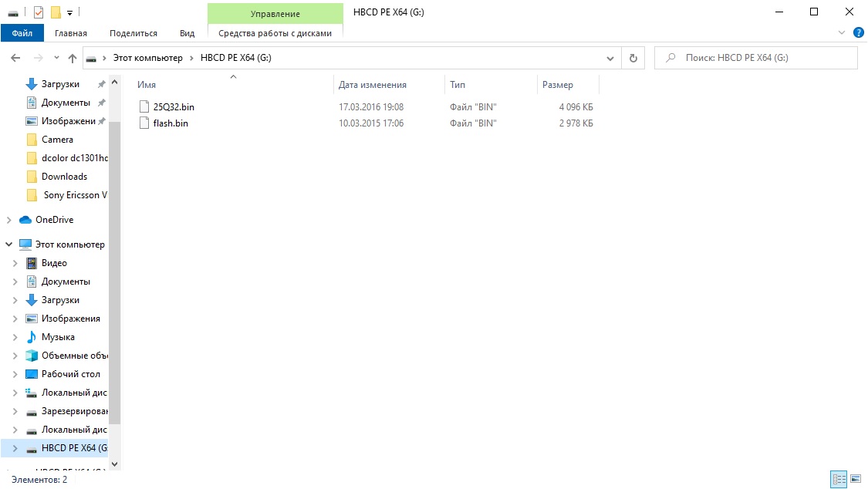Click the New folder quick access icon
868x489 pixels.
[x=56, y=12]
